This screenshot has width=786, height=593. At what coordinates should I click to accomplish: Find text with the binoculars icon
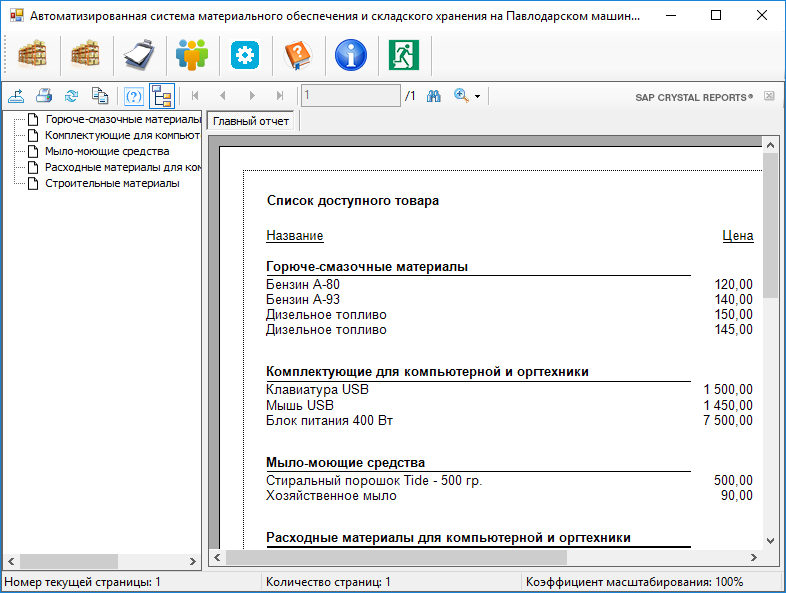[434, 96]
